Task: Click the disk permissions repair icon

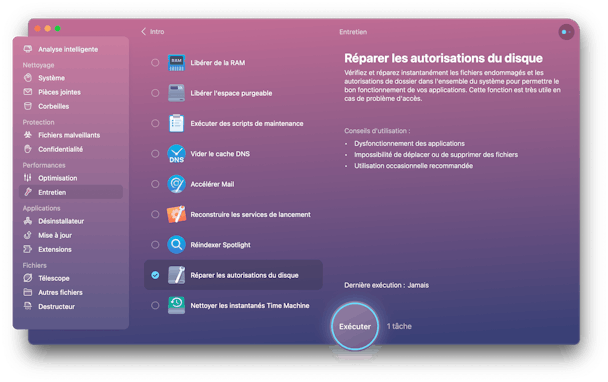Action: pos(176,275)
